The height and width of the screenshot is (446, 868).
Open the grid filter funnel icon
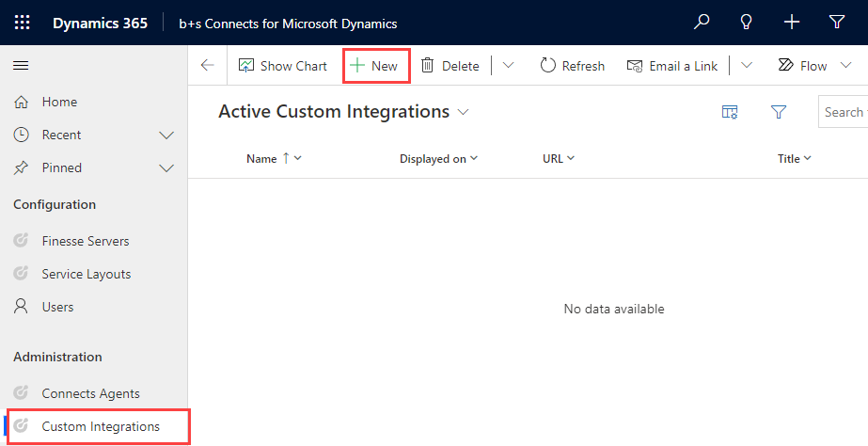point(779,112)
